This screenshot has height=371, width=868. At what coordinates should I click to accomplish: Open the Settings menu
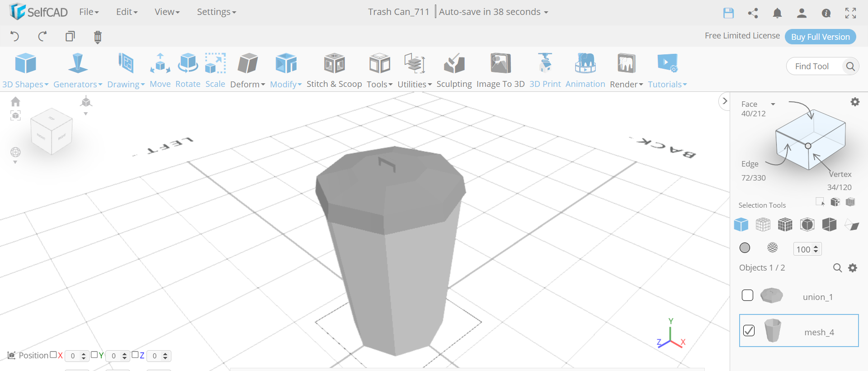pos(217,12)
